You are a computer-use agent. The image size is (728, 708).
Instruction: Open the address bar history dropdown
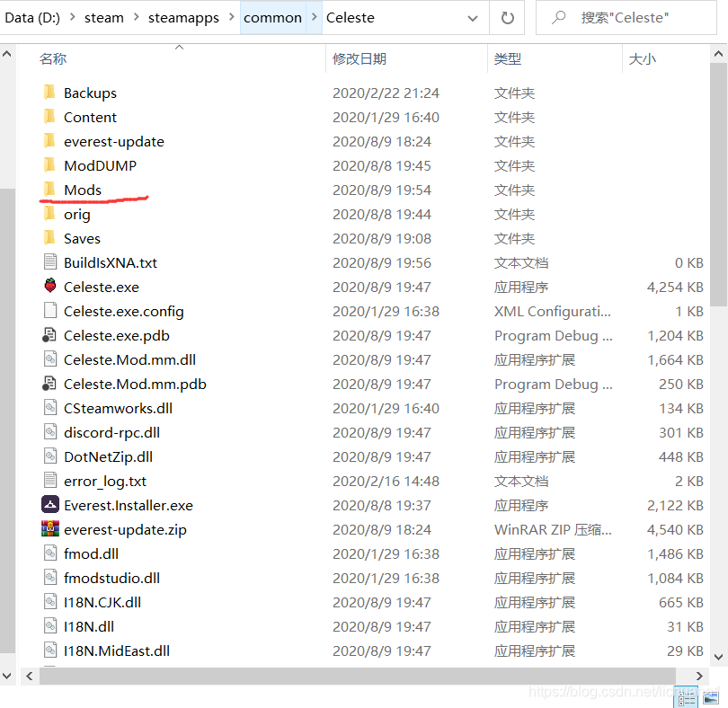click(473, 18)
